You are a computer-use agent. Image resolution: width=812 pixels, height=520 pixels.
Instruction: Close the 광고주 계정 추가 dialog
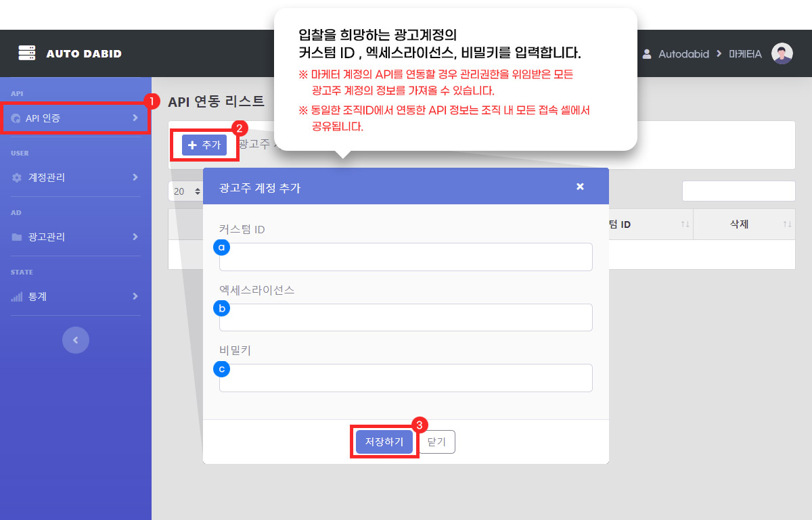point(580,187)
